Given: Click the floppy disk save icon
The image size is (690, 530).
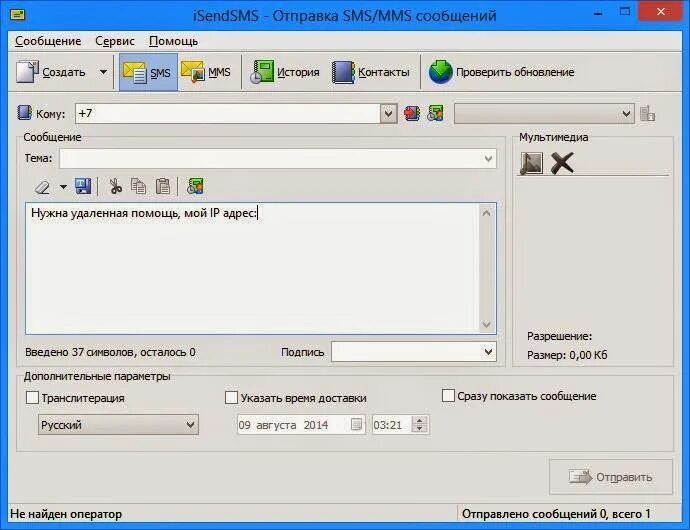Looking at the screenshot, I should point(83,186).
